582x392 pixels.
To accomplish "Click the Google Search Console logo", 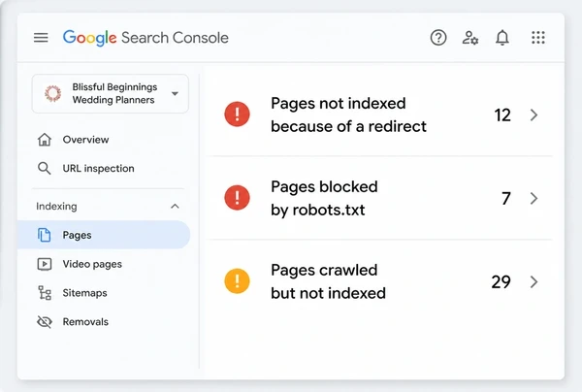I will (x=145, y=38).
